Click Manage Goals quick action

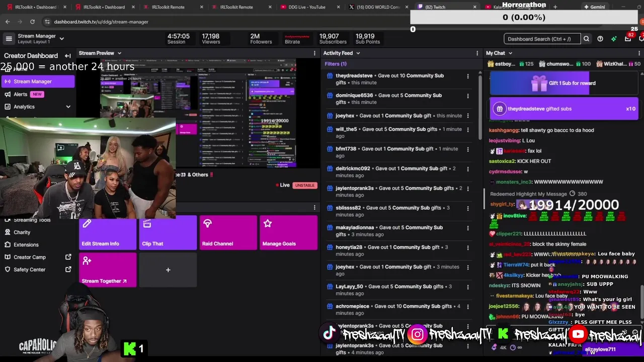[x=288, y=233]
